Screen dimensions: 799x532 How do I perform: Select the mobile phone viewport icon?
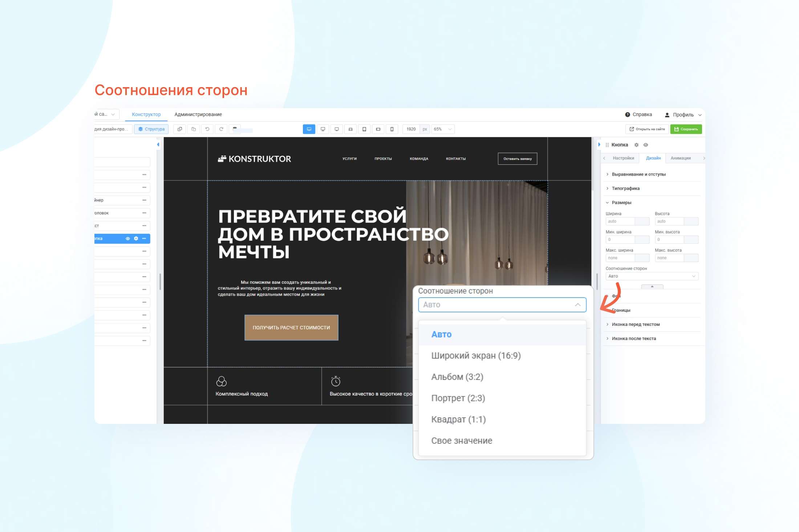392,129
